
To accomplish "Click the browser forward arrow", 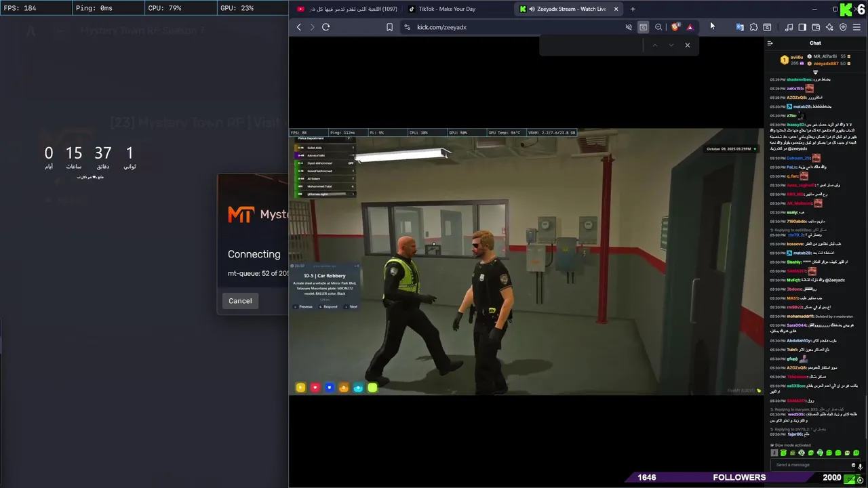I will tap(312, 27).
